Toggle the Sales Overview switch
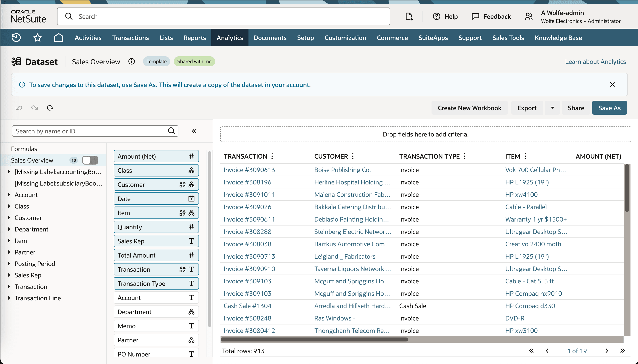The width and height of the screenshot is (638, 364). point(90,160)
